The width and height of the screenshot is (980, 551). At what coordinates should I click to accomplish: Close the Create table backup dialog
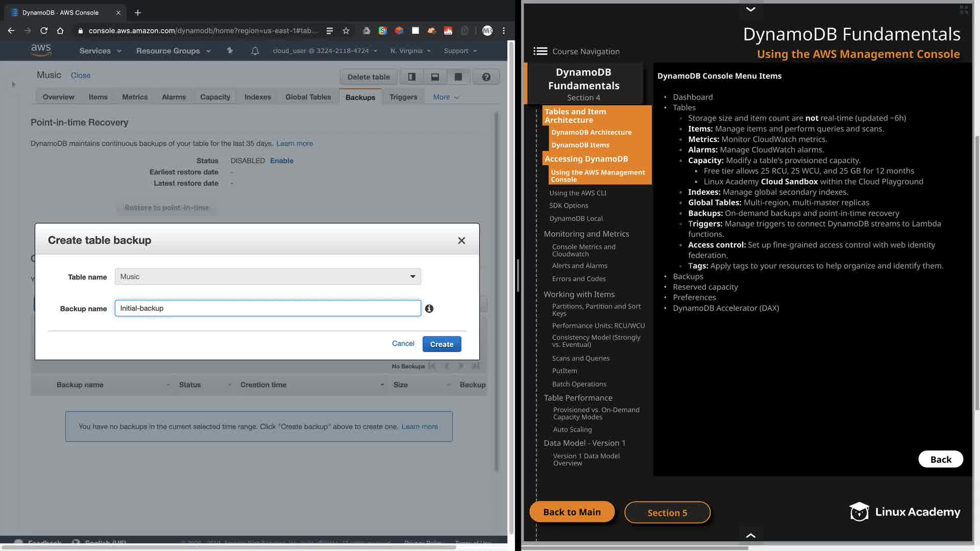[461, 241]
